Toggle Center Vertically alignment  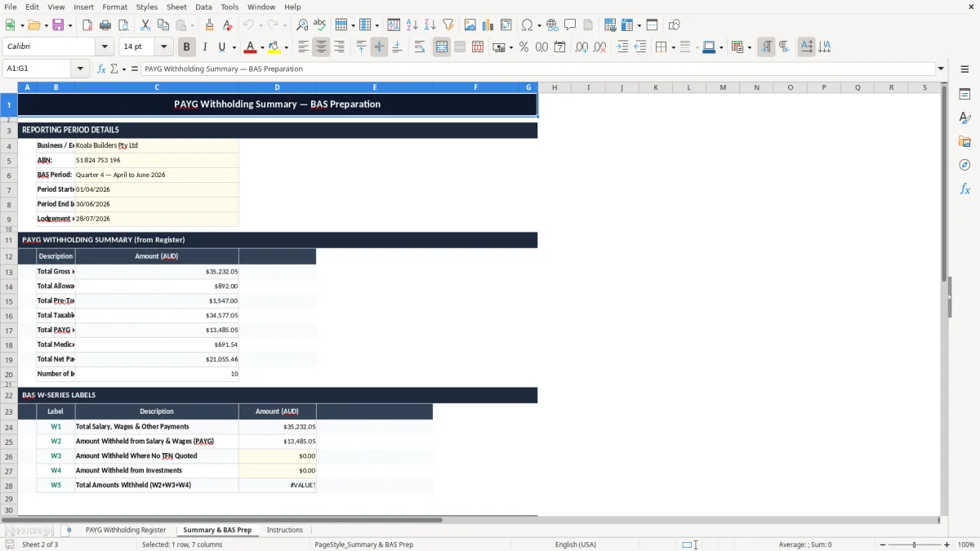pos(379,47)
